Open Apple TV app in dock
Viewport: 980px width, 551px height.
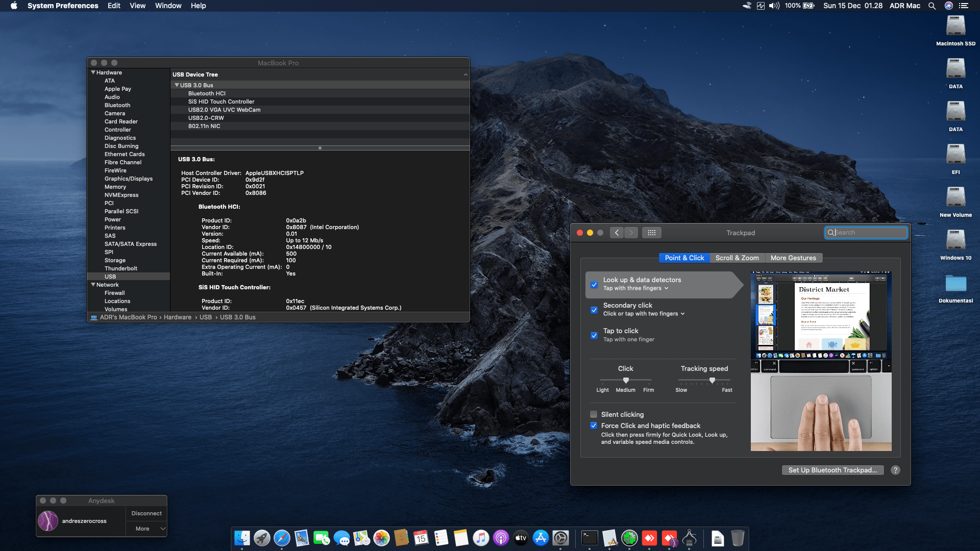pos(521,538)
